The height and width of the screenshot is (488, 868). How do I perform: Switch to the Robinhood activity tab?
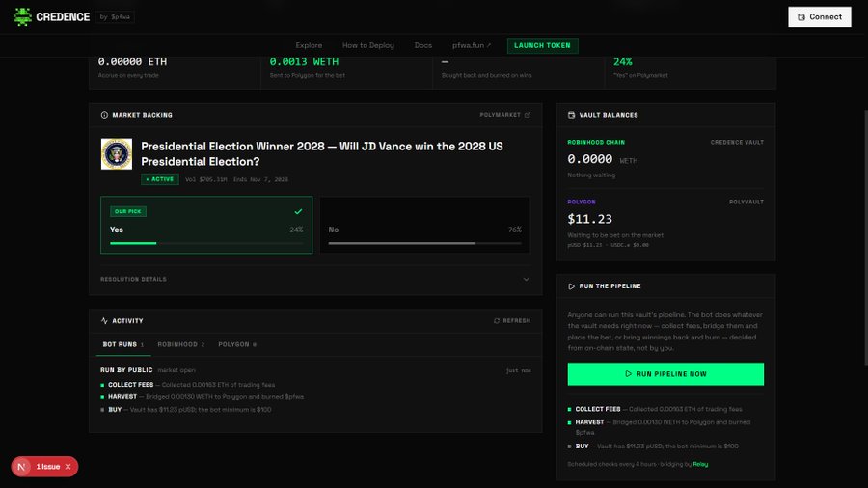coord(181,344)
